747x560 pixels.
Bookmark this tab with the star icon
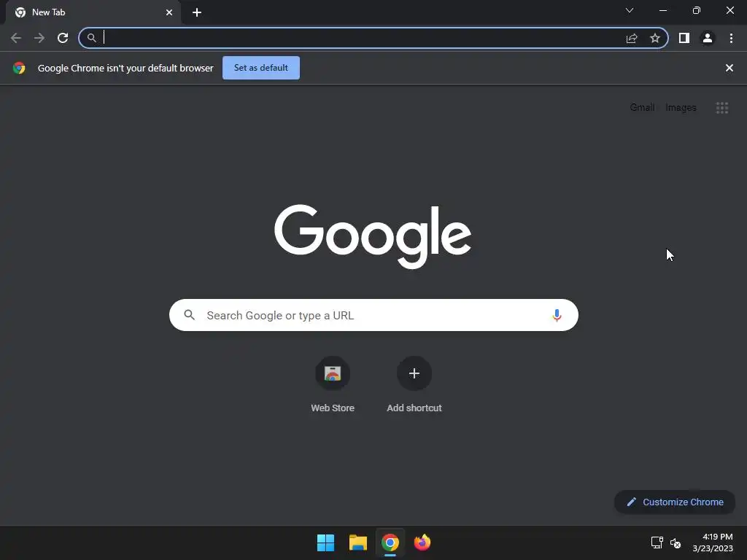655,38
